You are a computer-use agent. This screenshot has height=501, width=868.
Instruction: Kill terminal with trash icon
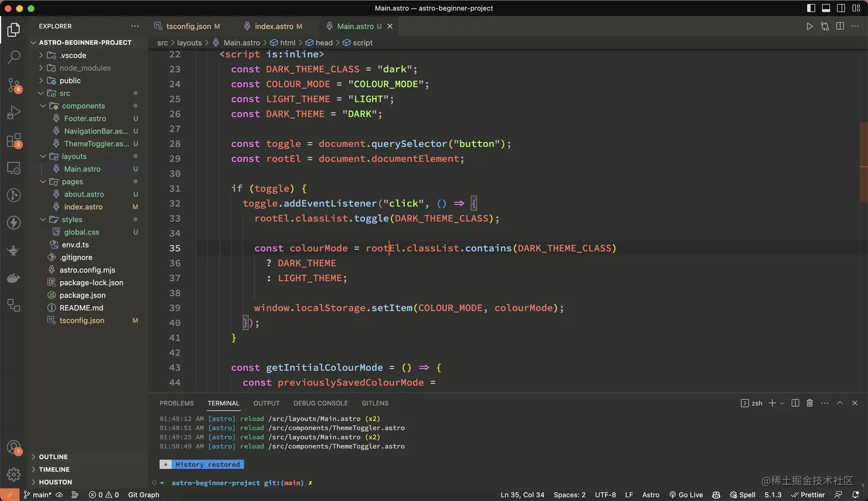pyautogui.click(x=810, y=403)
